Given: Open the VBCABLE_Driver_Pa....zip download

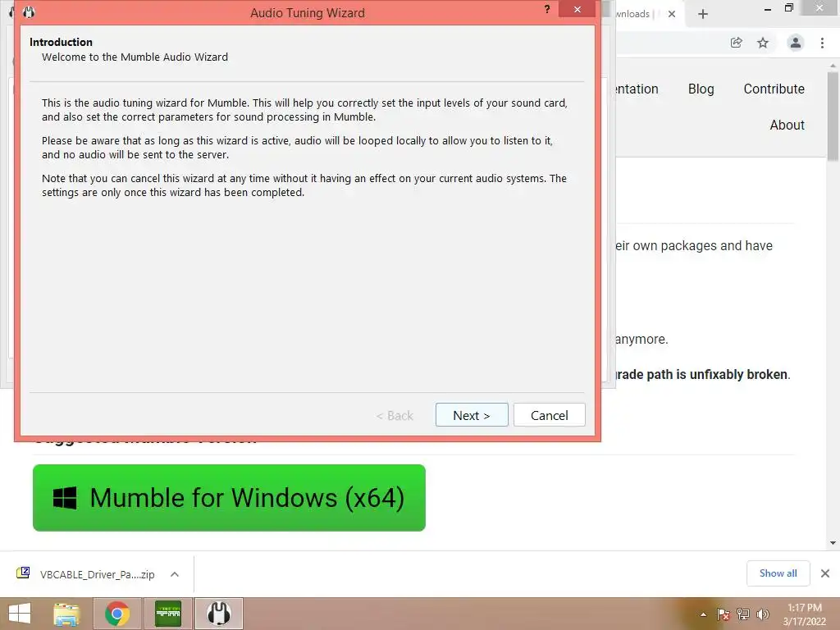Looking at the screenshot, I should click(85, 574).
